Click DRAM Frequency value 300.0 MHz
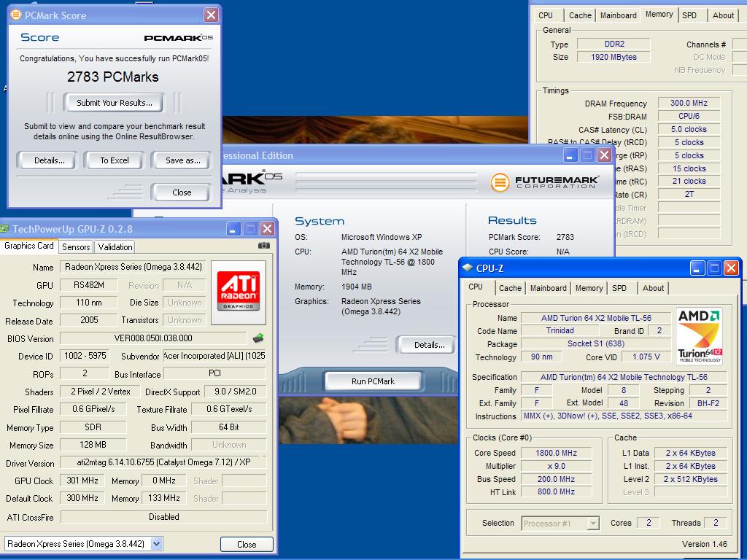The image size is (747, 560). pyautogui.click(x=689, y=103)
